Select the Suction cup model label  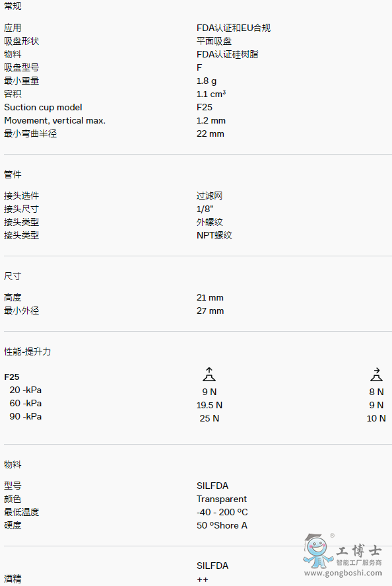point(43,107)
